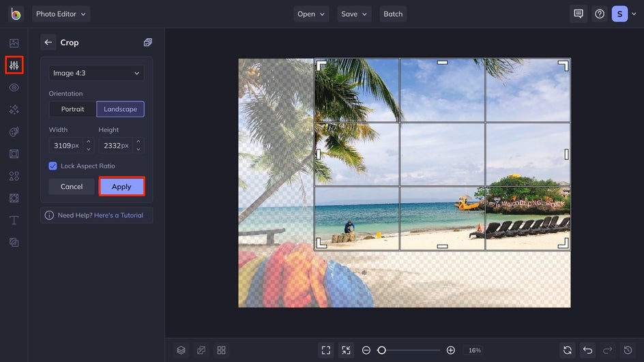Zoom in with the plus icon

point(450,350)
